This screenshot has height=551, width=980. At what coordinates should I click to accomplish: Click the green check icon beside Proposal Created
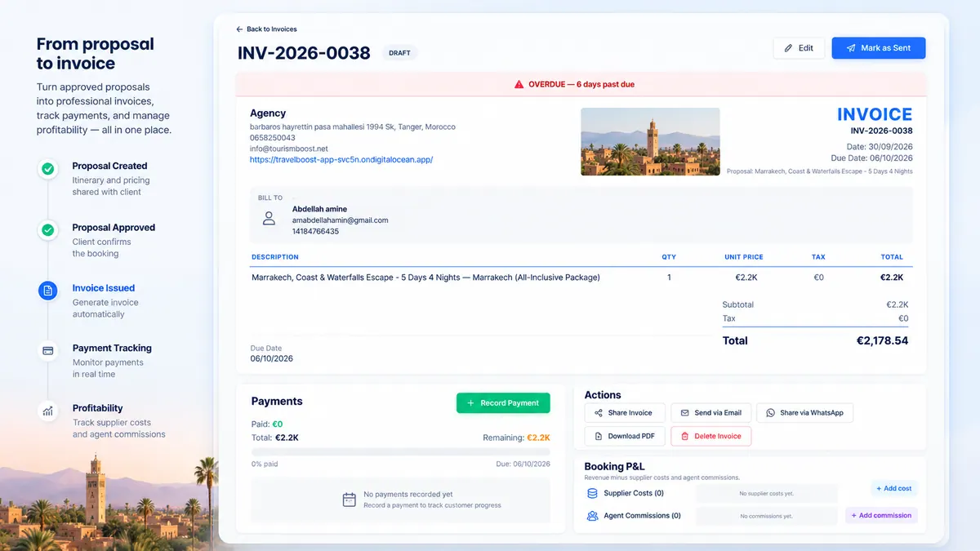click(48, 169)
